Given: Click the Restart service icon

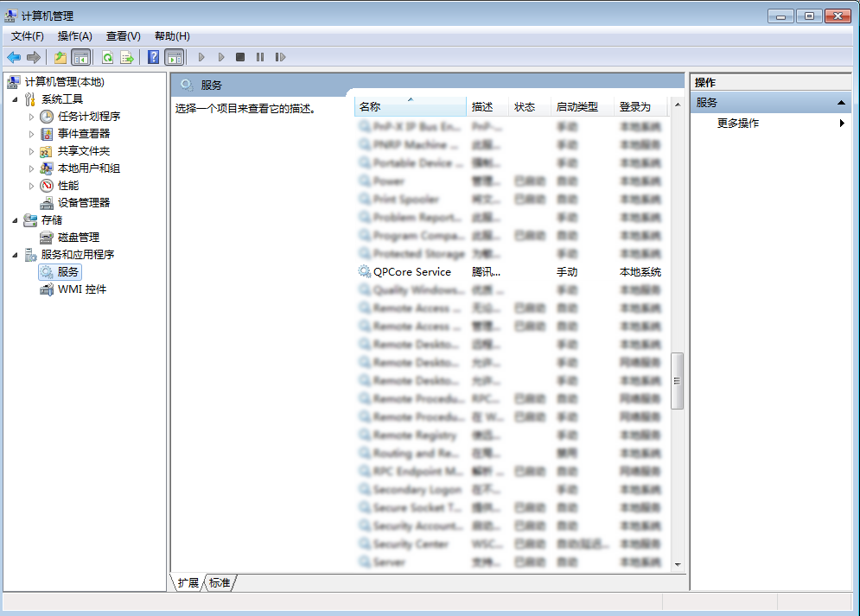Looking at the screenshot, I should (x=280, y=57).
